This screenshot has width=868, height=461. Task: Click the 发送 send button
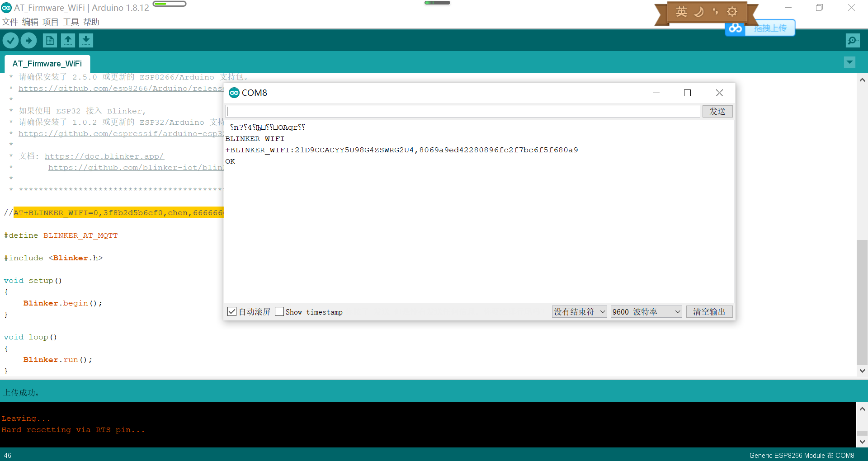[x=717, y=111]
